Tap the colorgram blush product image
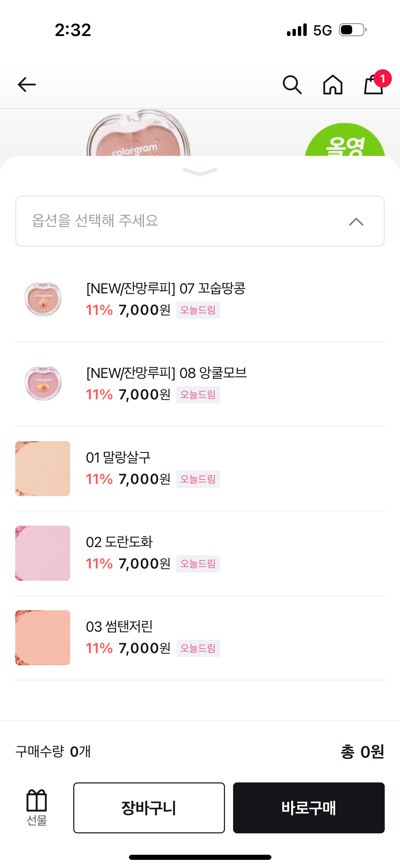 click(x=138, y=136)
